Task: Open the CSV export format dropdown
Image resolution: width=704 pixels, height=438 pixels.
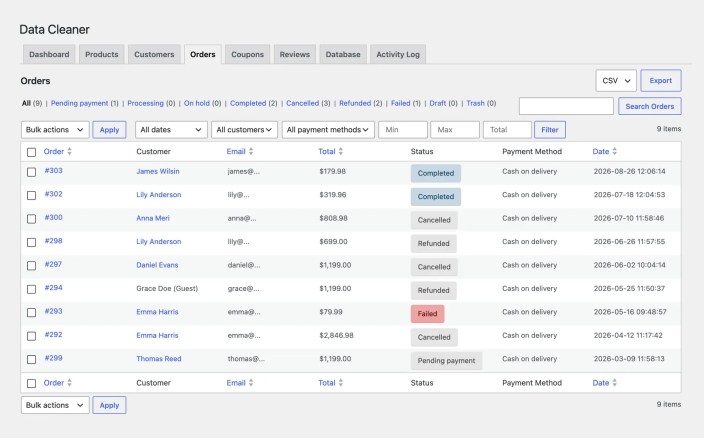Action: [x=616, y=81]
